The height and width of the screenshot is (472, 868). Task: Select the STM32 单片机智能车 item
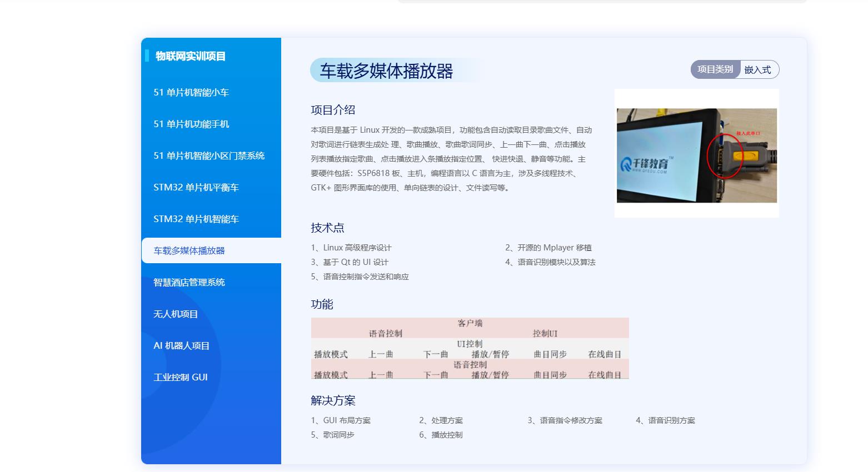pos(196,219)
